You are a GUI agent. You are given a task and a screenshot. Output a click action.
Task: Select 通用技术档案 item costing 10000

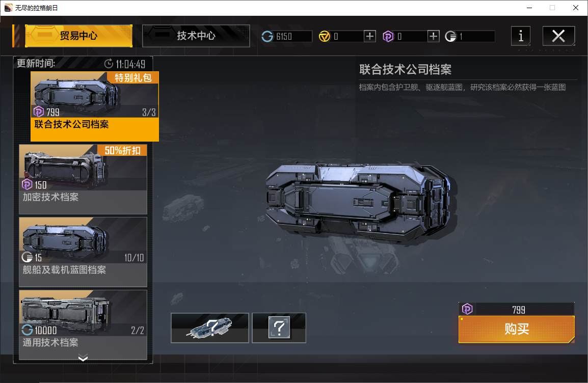pos(83,324)
